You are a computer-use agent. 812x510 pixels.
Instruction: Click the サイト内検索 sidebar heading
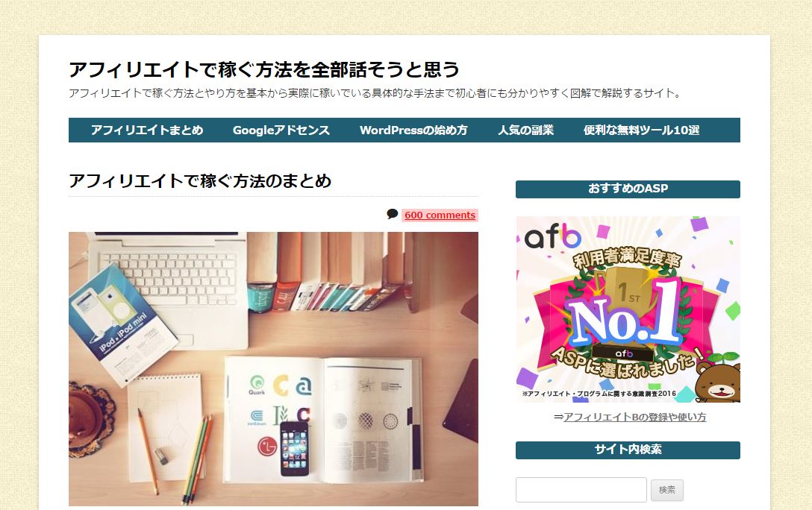pos(628,450)
